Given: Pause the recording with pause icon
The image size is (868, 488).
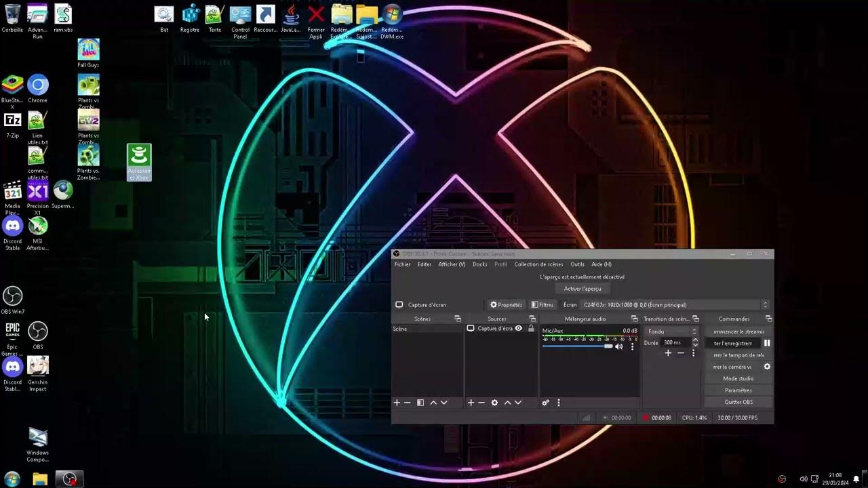Looking at the screenshot, I should [767, 343].
